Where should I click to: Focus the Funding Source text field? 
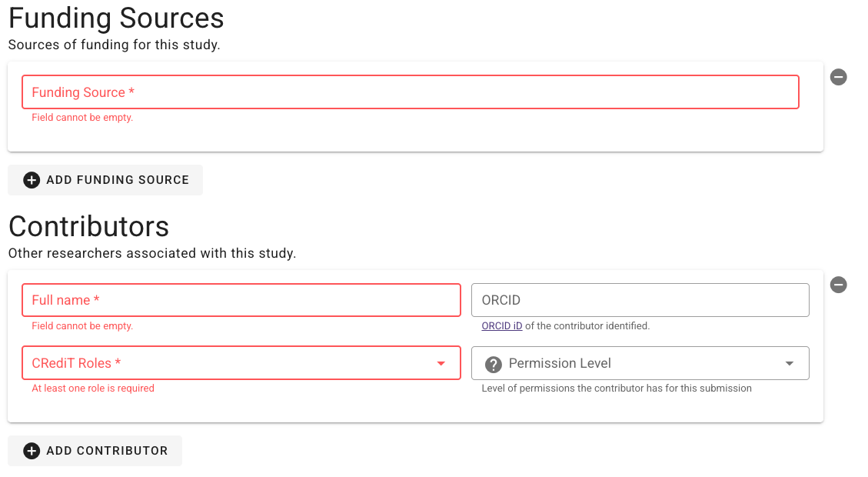point(411,92)
